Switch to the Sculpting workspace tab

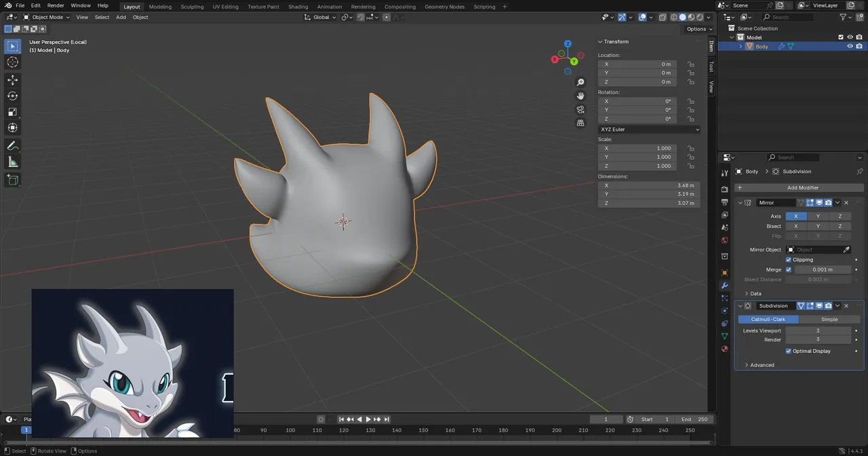[x=192, y=7]
